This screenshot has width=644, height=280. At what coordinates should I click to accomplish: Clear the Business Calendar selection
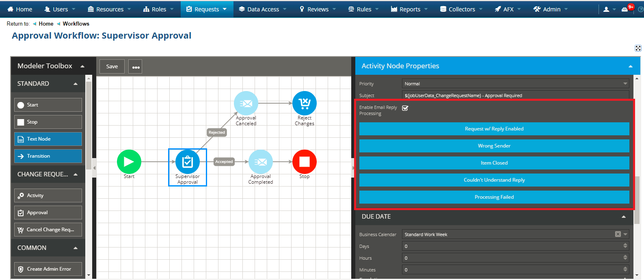click(x=618, y=234)
